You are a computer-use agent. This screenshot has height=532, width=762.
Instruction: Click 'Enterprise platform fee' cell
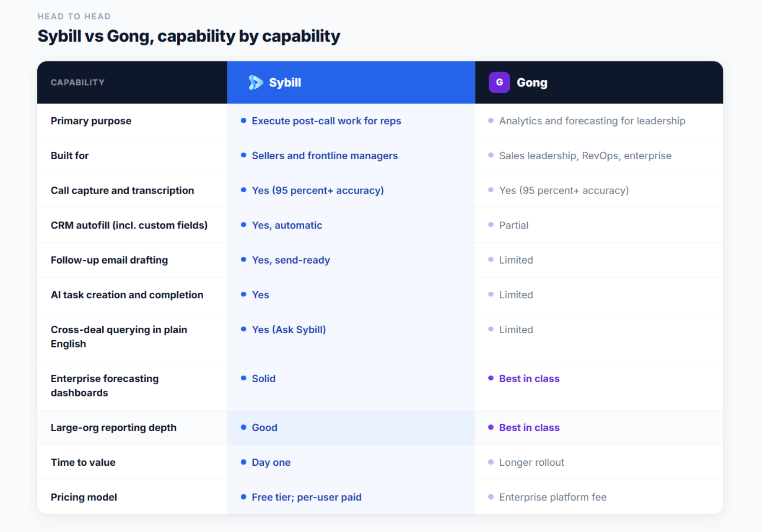click(x=552, y=497)
